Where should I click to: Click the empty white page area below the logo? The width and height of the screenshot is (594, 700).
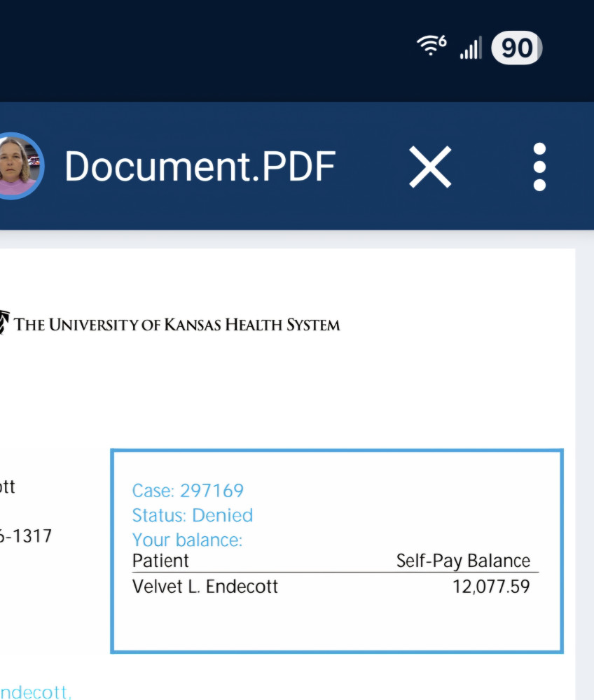click(210, 392)
